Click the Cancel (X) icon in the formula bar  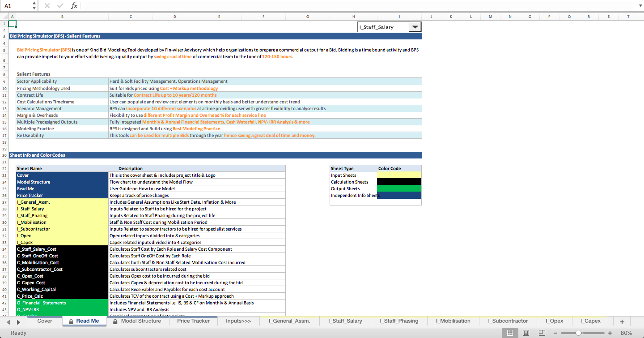[x=47, y=6]
